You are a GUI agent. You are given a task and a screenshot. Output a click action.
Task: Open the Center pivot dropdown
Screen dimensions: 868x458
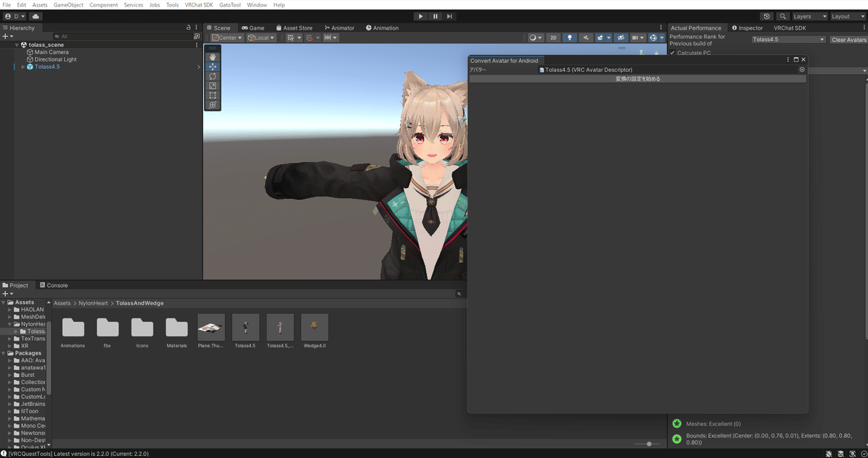pos(228,38)
